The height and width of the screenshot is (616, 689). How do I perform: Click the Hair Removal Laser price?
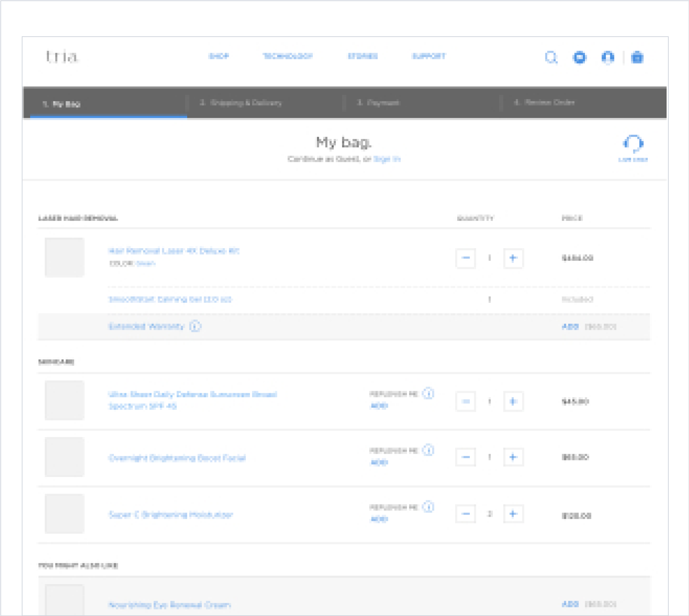577,258
